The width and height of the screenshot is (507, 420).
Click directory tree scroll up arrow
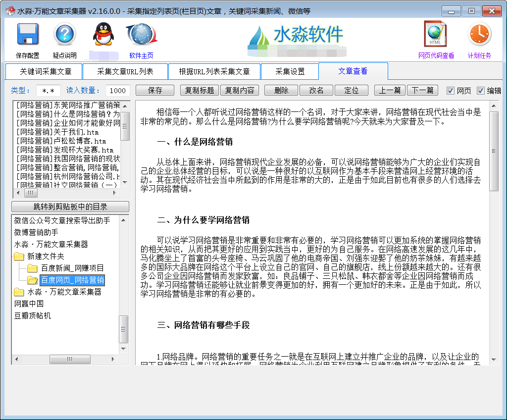tap(123, 220)
